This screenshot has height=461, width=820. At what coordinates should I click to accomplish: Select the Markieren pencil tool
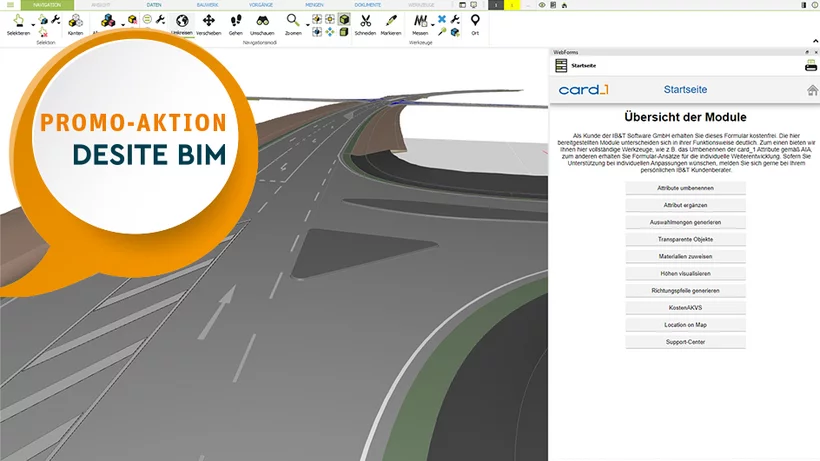point(391,25)
